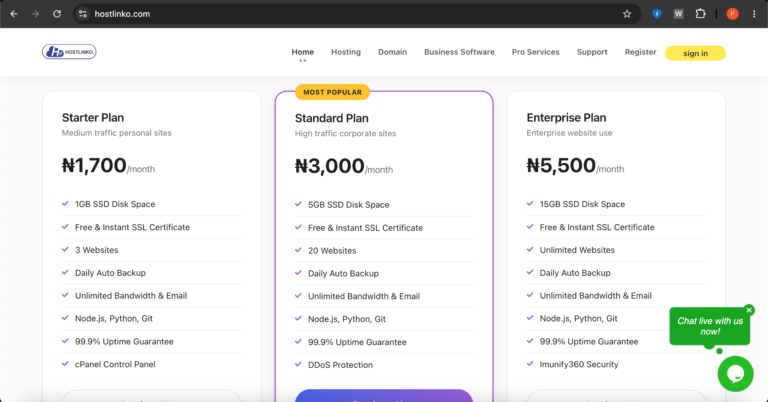
Task: Click '3 Websites' feature
Action: point(96,250)
